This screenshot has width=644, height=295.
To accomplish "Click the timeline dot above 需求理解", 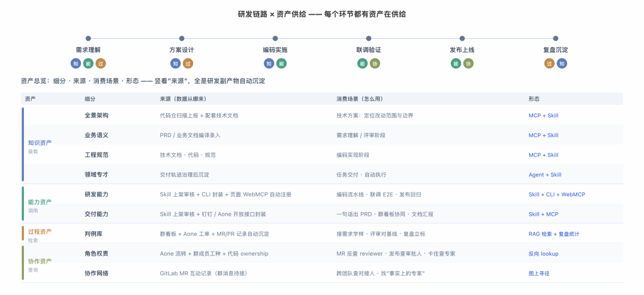I will 88,38.
